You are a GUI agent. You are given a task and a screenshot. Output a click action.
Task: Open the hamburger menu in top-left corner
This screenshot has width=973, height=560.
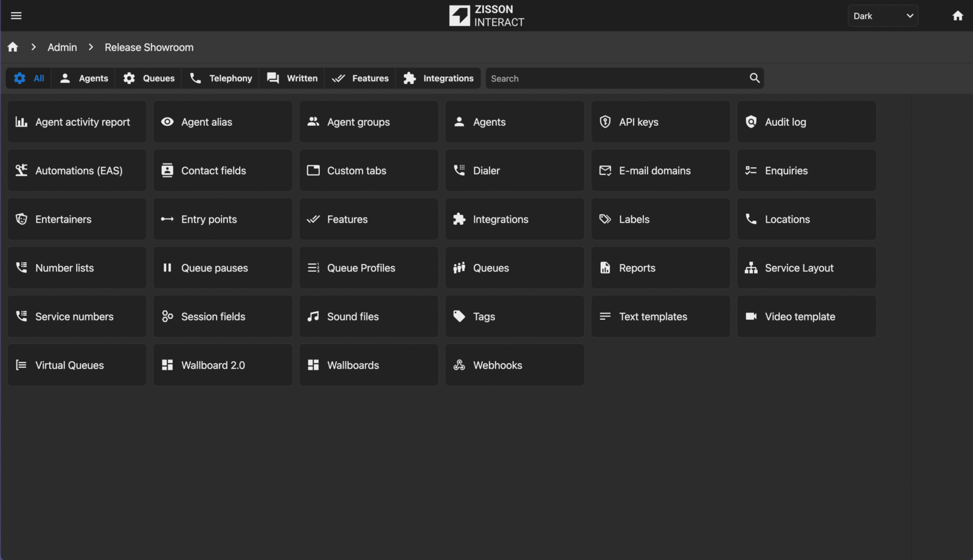(x=16, y=16)
